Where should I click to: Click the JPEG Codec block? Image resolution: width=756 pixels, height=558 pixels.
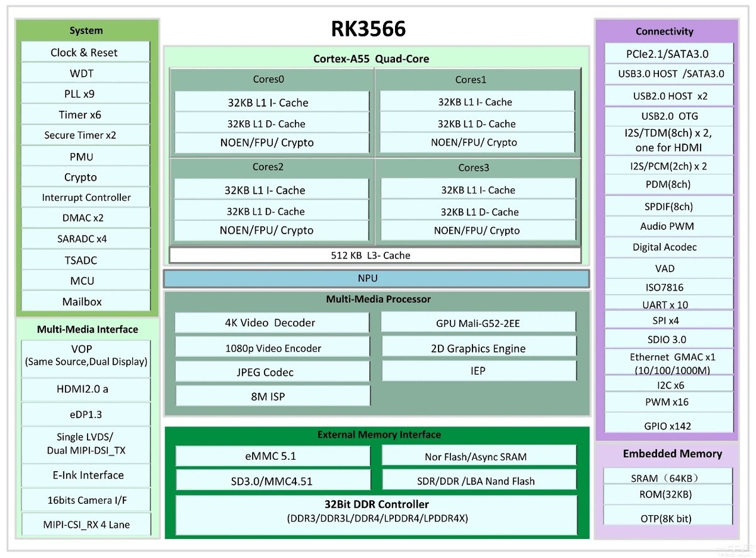(x=272, y=372)
